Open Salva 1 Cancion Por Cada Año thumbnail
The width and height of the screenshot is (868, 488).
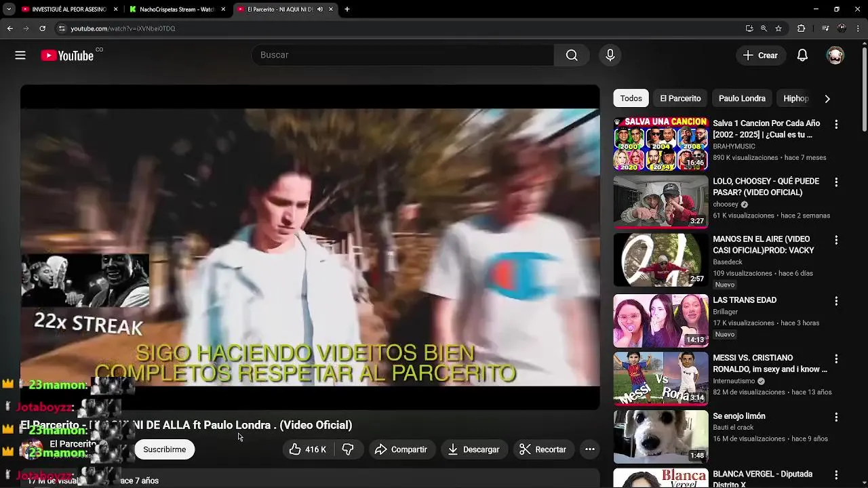tap(660, 144)
